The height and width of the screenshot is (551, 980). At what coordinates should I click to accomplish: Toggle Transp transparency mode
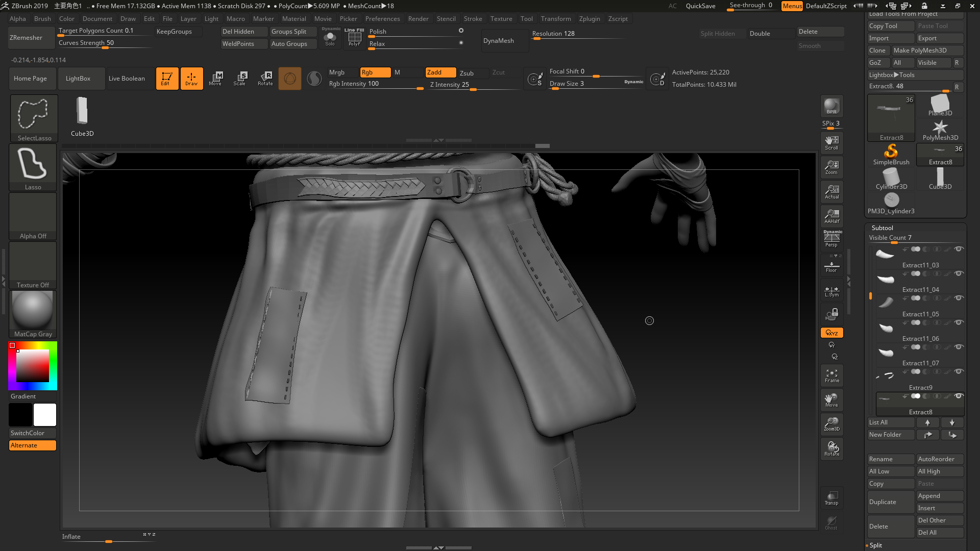(831, 498)
